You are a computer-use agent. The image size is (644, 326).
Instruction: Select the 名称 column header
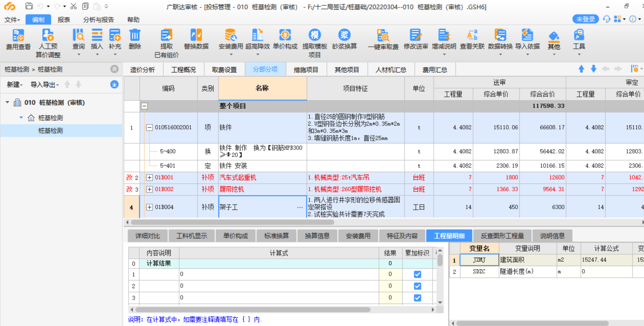pyautogui.click(x=262, y=88)
